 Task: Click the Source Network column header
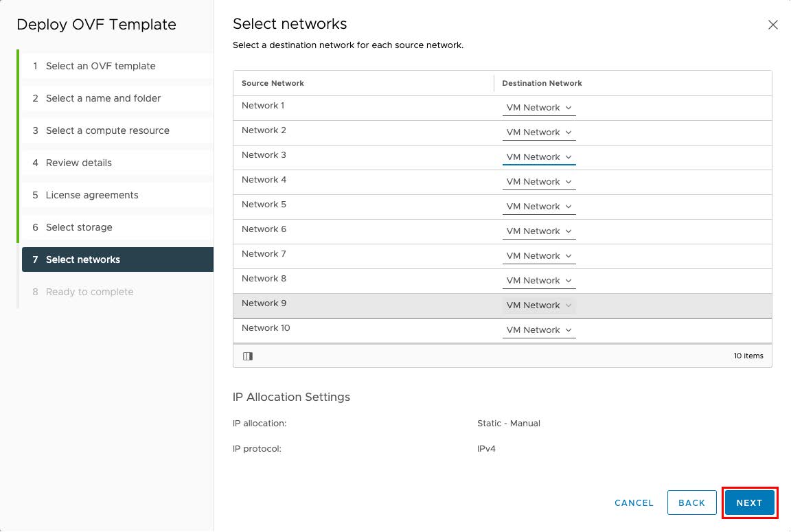[273, 83]
